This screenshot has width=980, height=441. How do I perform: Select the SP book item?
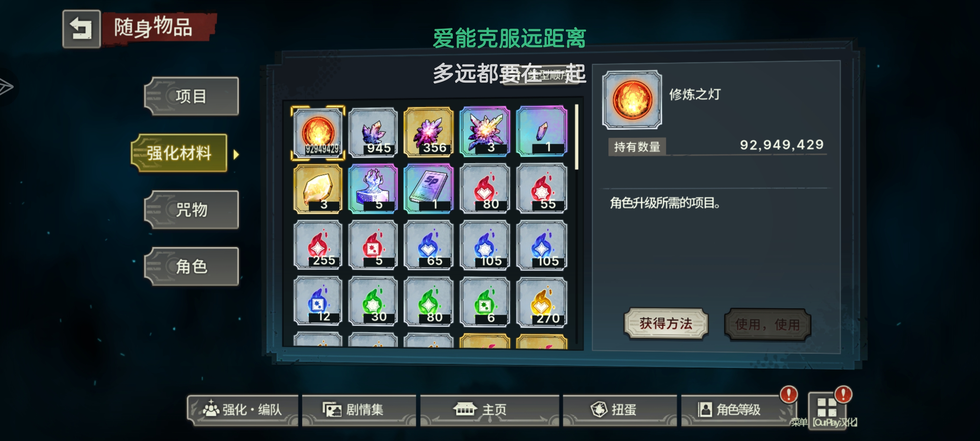428,188
